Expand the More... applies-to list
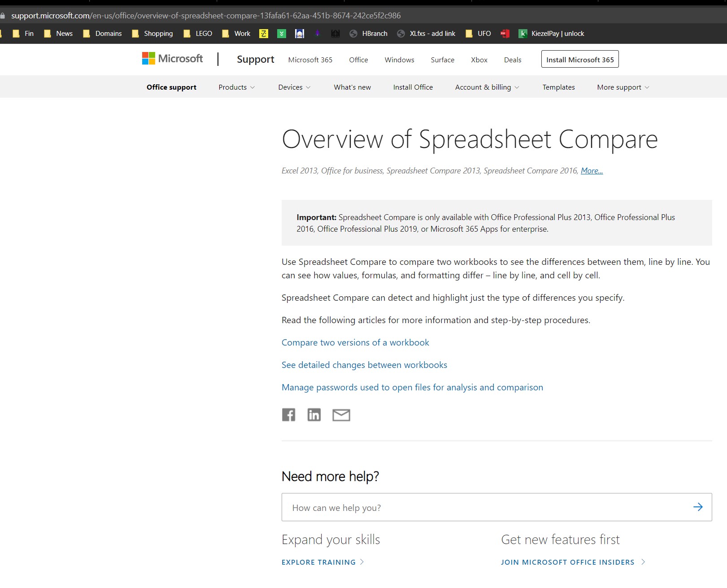This screenshot has width=727, height=588. 592,171
